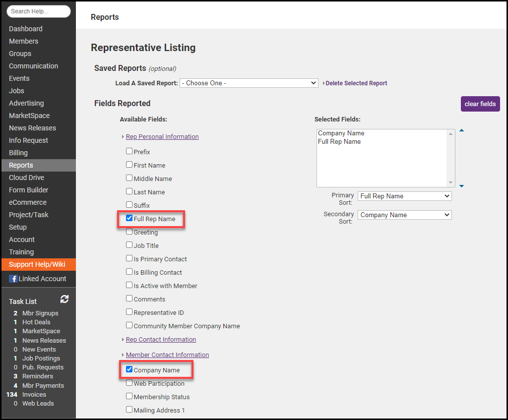Enable the Job Title checkbox

click(x=129, y=245)
